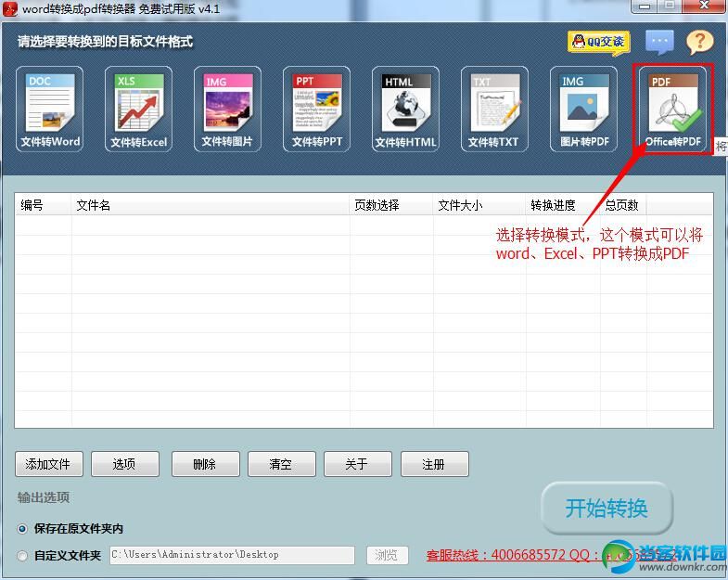The height and width of the screenshot is (580, 728).
Task: Select the 图片转PDF conversion mode
Action: 583,110
